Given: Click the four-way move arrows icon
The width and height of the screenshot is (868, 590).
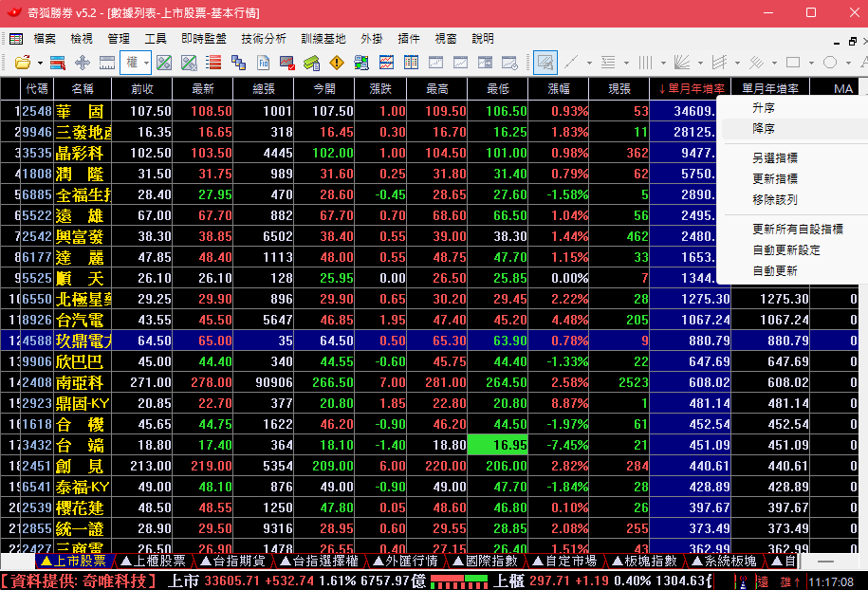Looking at the screenshot, I should point(83,63).
